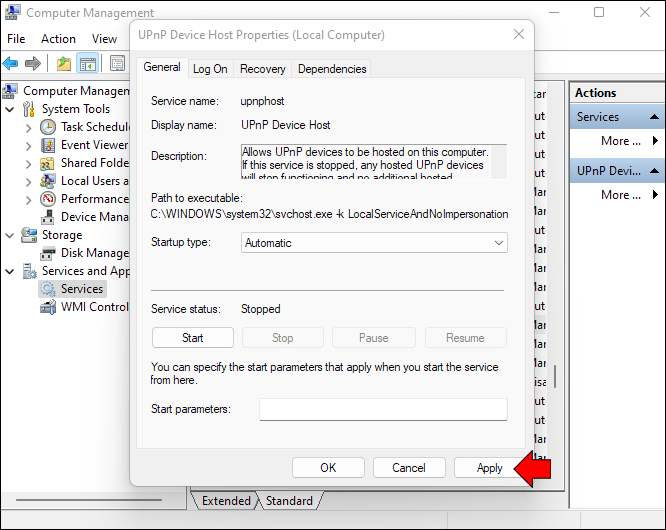Click the Disk Management icon
666x530 pixels.
pos(48,253)
